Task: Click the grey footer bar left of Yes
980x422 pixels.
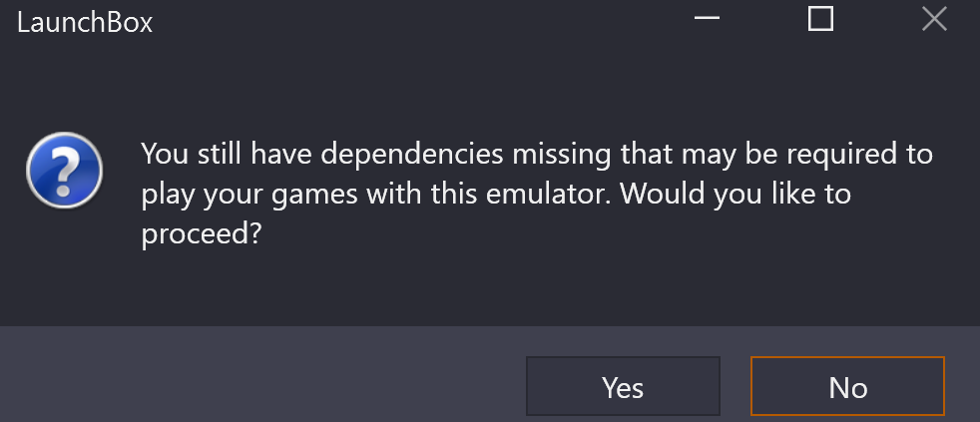Action: [x=262, y=374]
